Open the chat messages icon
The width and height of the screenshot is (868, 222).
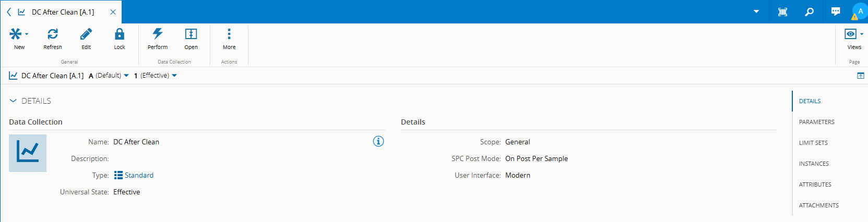pos(836,11)
